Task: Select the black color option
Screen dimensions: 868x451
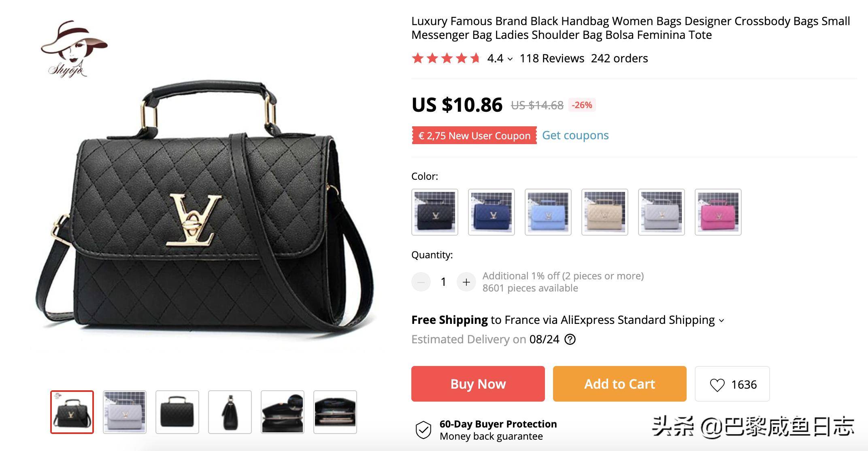Action: click(435, 212)
